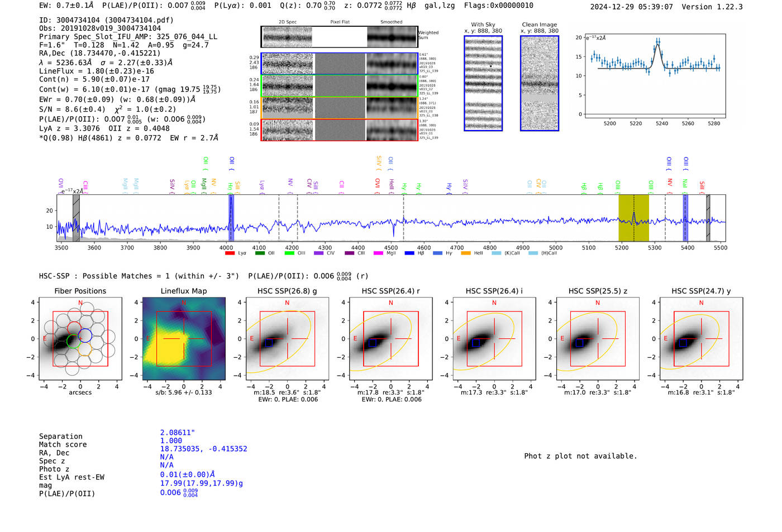
Task: Select the red-bordered 2D fiber spectrum row
Action: [340, 130]
